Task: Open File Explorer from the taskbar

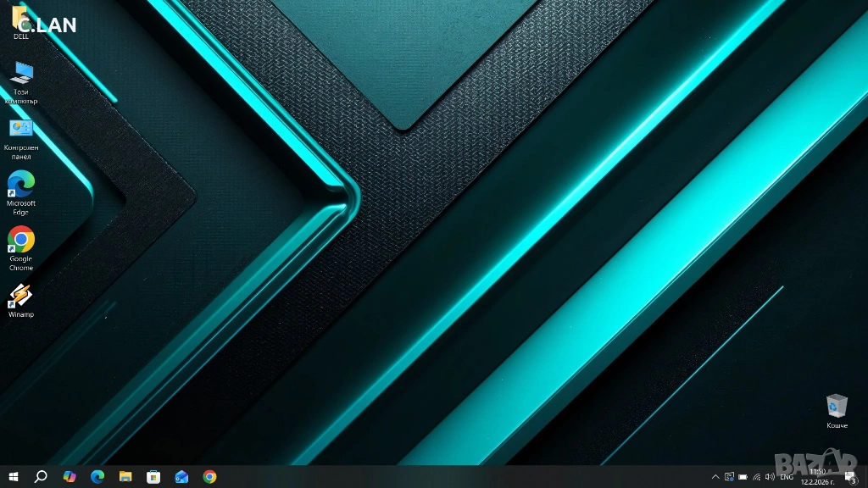Action: (x=125, y=477)
